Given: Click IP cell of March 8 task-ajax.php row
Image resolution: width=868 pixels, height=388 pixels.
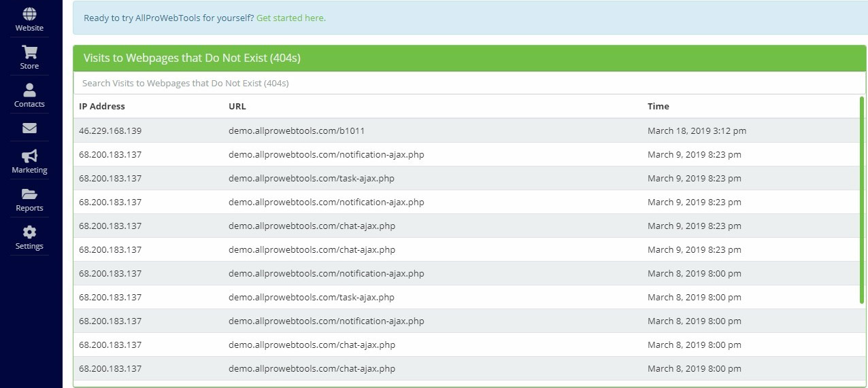Looking at the screenshot, I should pyautogui.click(x=110, y=297).
